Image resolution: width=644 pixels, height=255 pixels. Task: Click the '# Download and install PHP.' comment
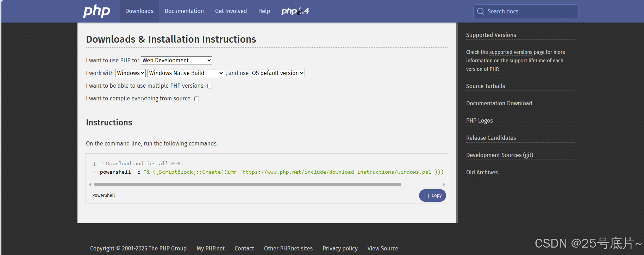coord(142,163)
